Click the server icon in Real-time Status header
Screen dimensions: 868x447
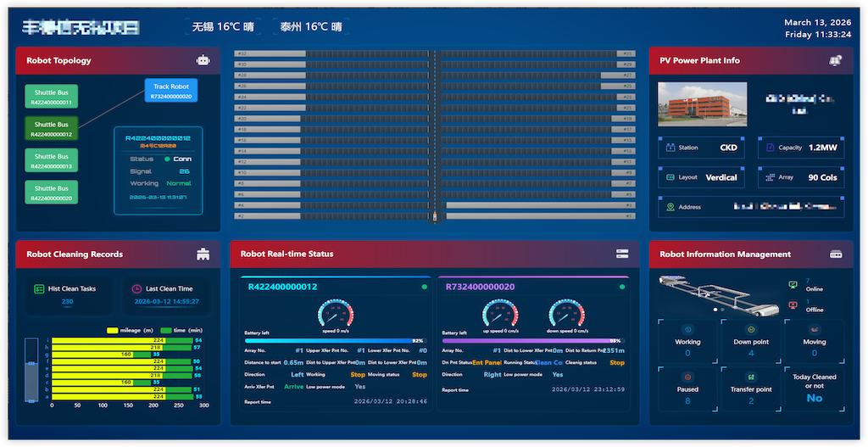pyautogui.click(x=622, y=254)
